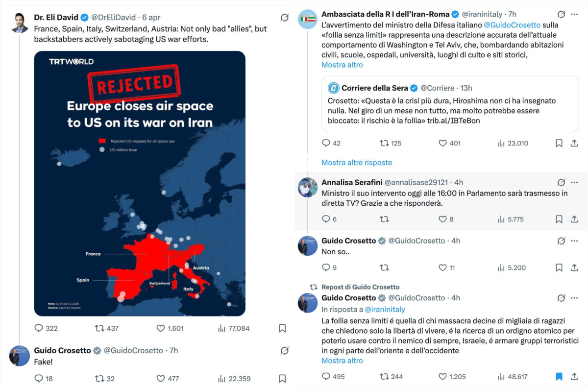
Task: Open more options for the embassy tweet
Action: click(x=574, y=14)
